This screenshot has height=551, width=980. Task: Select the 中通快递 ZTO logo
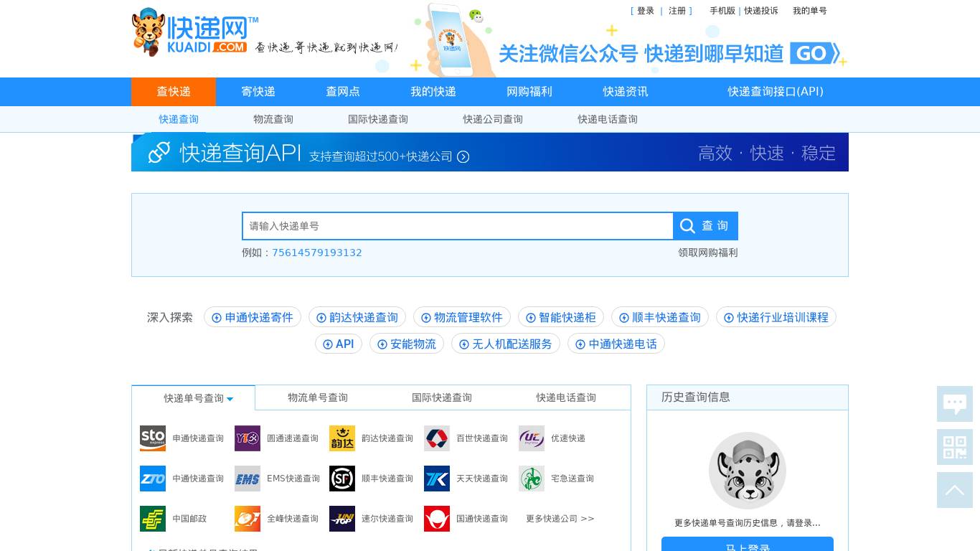(x=152, y=479)
